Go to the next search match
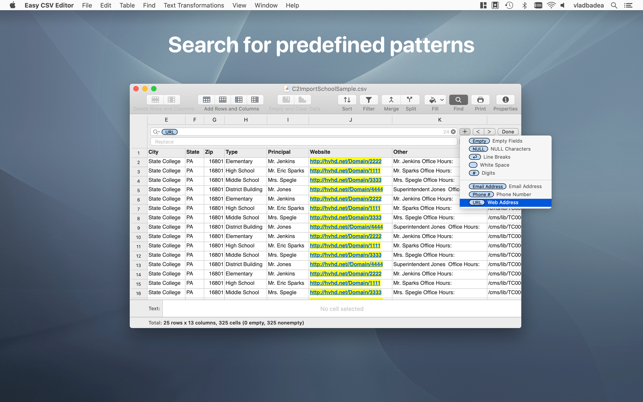Screen dimensions: 643x402 point(489,132)
